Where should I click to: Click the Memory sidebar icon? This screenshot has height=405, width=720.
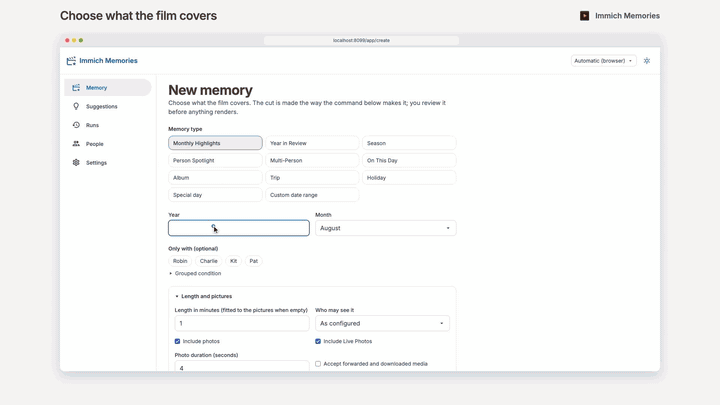[76, 87]
